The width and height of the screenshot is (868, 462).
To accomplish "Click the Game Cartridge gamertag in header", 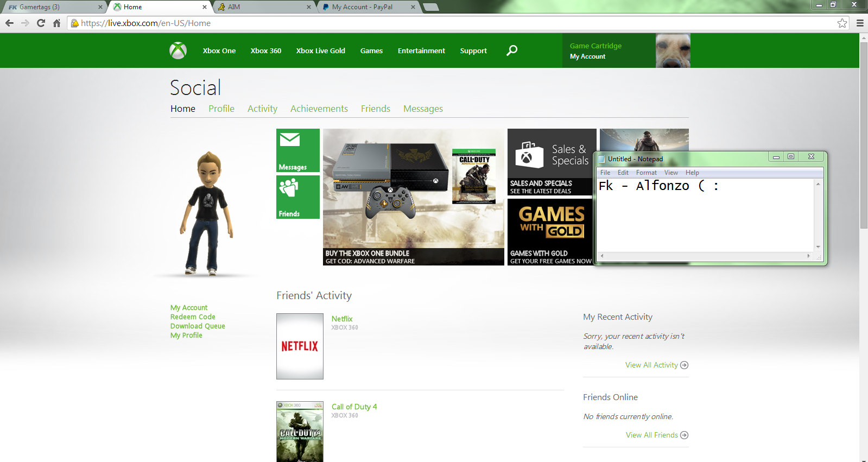I will (595, 46).
